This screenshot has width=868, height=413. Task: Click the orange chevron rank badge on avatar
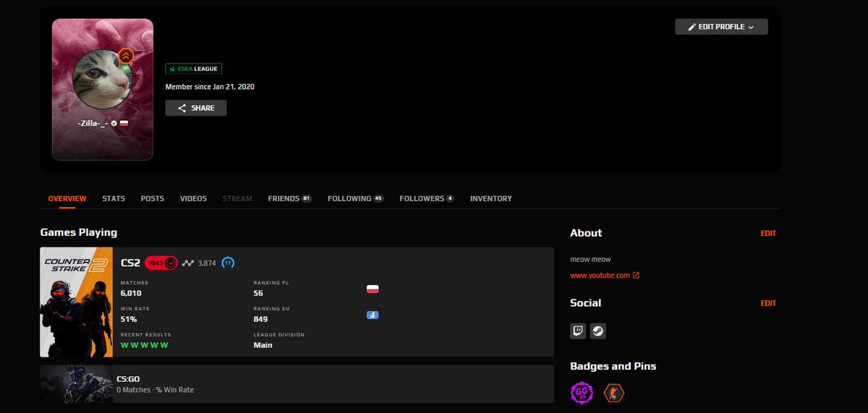pyautogui.click(x=126, y=56)
